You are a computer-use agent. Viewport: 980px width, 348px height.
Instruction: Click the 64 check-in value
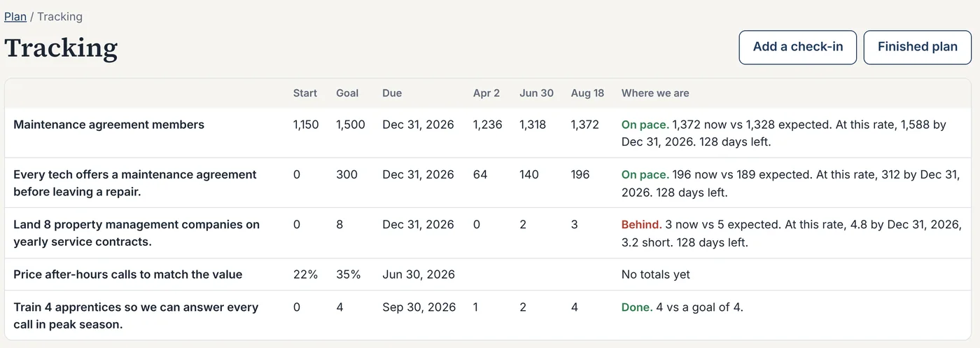pos(480,174)
